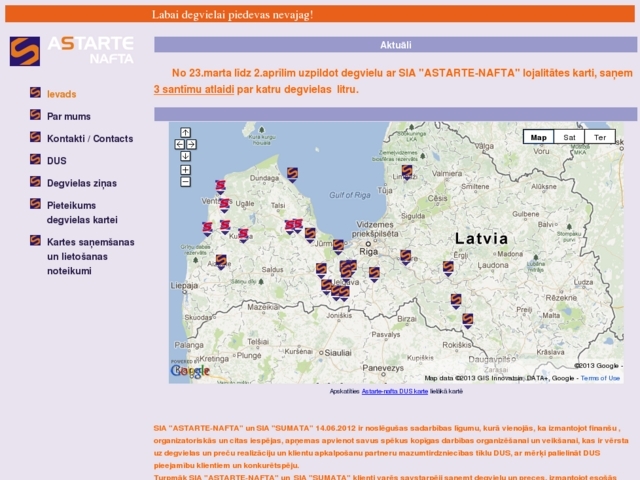Click the bullet icon beside Degvielas ziņas
640x480 pixels.
[x=36, y=181]
